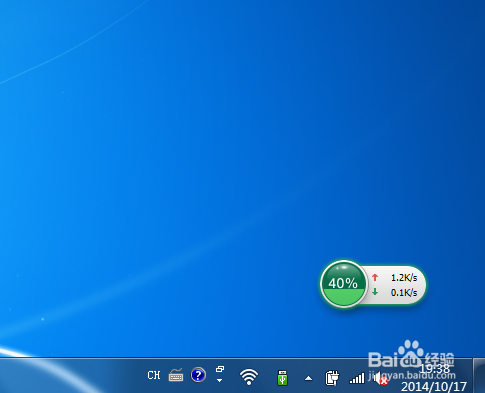
Task: Open the clock showing 19:38
Action: click(434, 369)
